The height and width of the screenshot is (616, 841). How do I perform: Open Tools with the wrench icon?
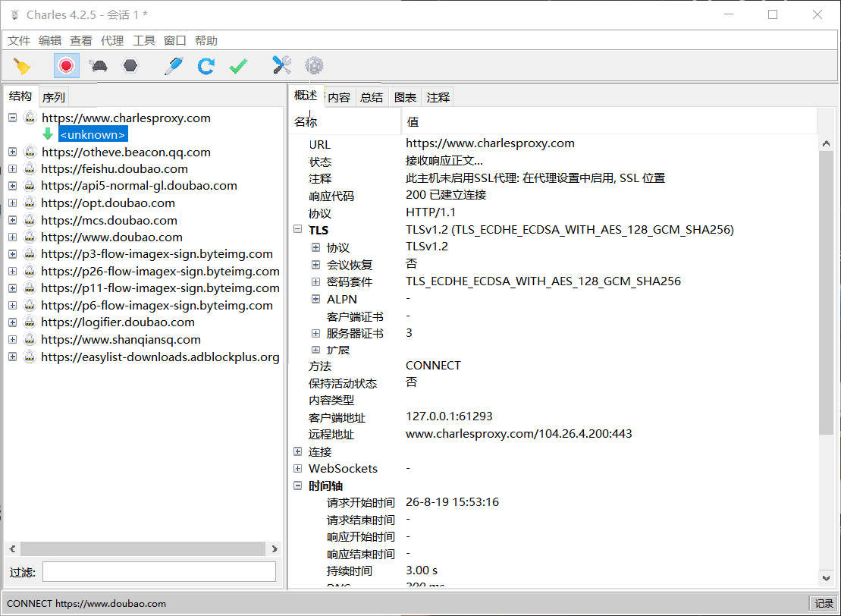coord(281,65)
